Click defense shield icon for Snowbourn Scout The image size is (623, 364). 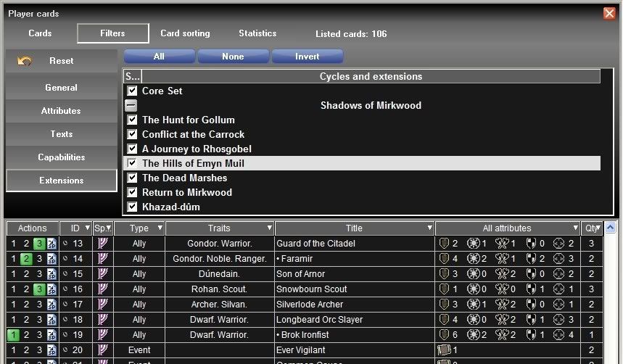point(531,289)
